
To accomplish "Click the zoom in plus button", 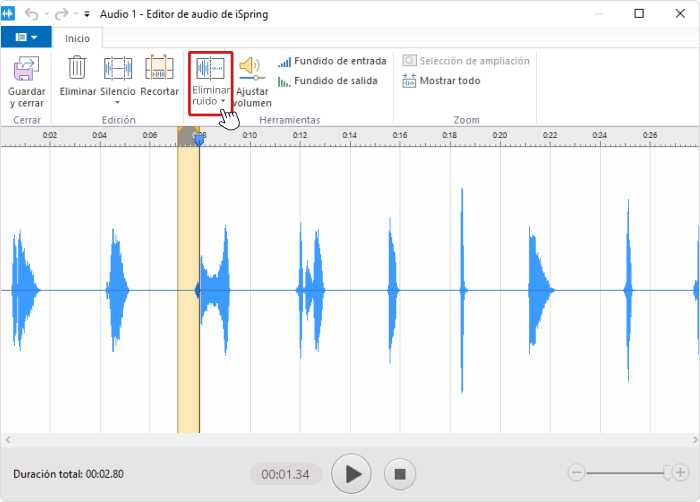I will pyautogui.click(x=680, y=473).
